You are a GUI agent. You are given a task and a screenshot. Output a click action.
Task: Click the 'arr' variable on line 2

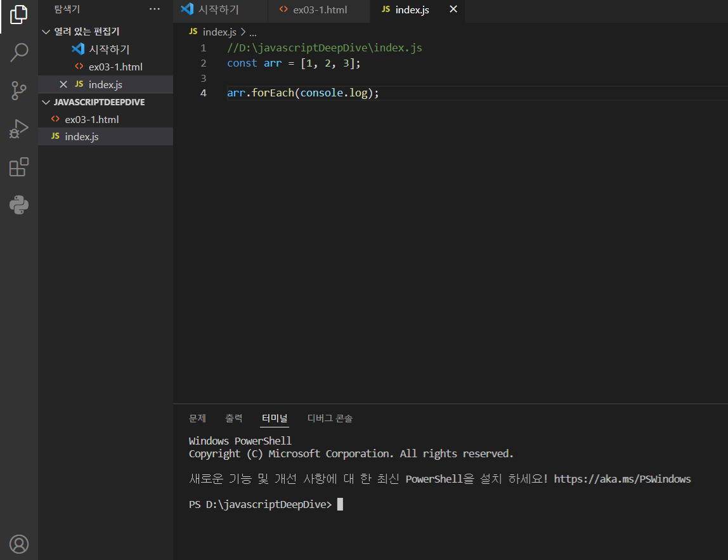point(273,63)
